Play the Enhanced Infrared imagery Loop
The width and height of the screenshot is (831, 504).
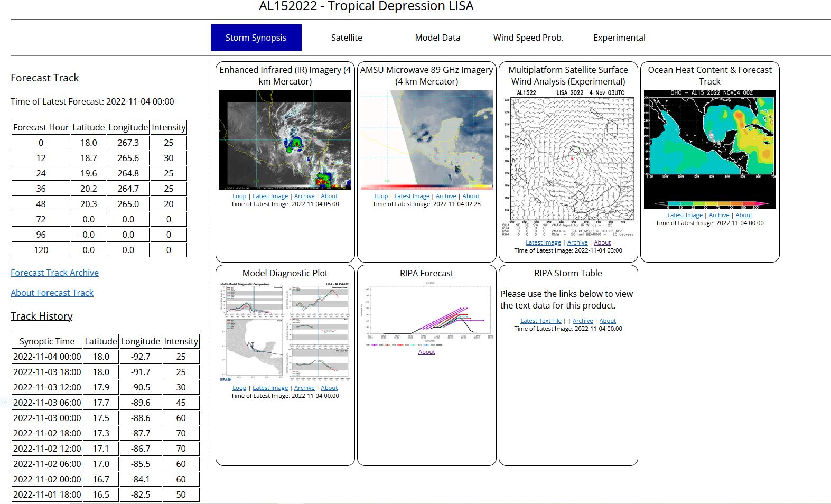pyautogui.click(x=239, y=196)
